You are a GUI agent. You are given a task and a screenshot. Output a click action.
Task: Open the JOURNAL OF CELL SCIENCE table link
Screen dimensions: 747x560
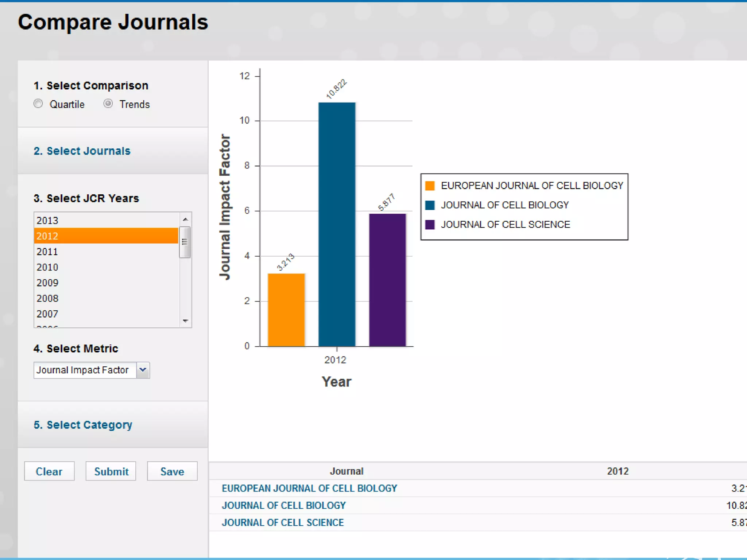(x=283, y=523)
